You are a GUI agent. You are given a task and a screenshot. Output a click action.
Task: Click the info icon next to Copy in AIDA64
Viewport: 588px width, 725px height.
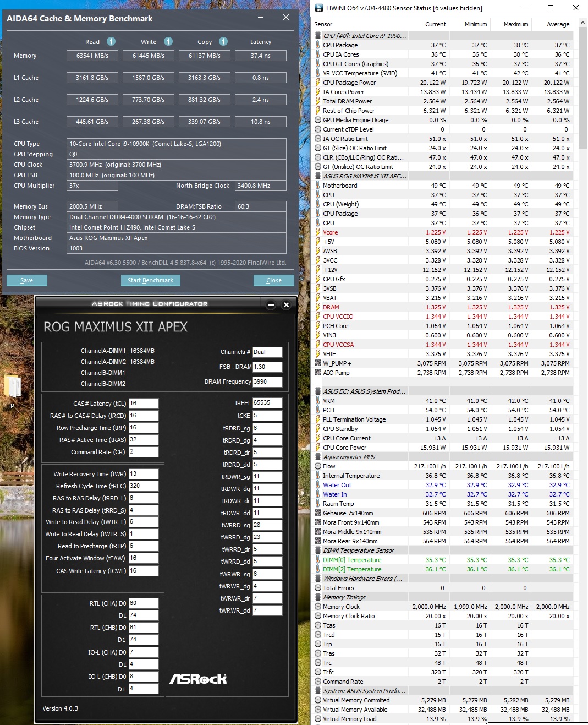click(223, 41)
